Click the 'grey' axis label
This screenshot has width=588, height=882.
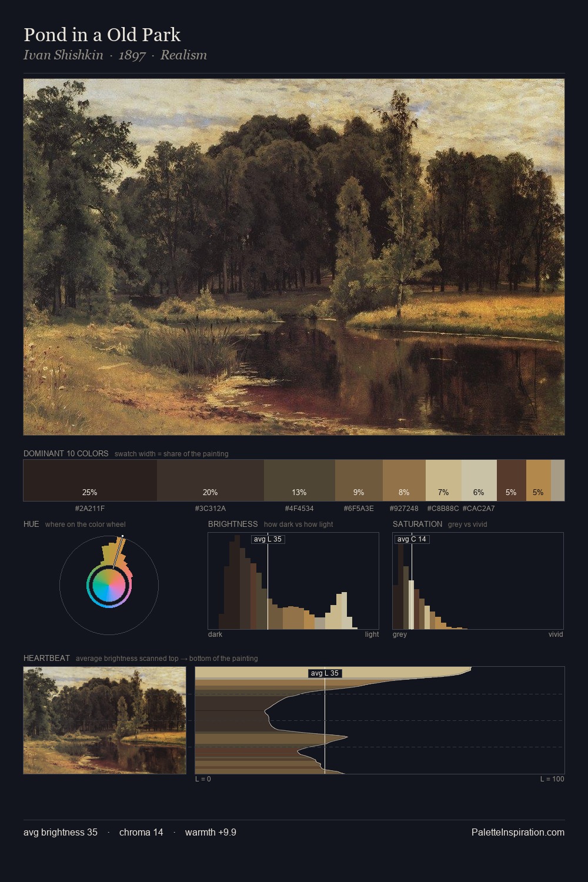[x=400, y=634]
